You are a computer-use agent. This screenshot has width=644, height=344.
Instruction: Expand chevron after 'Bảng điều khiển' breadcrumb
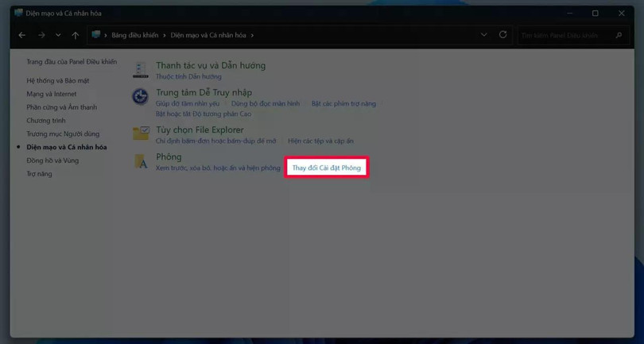[165, 35]
